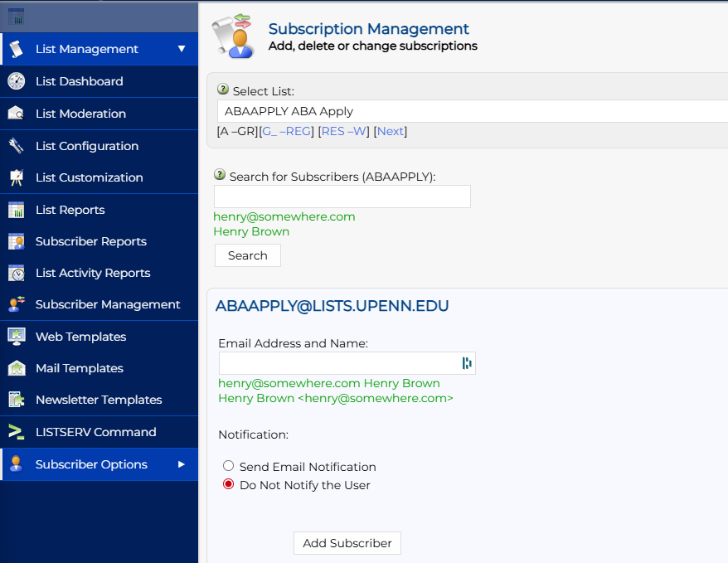Click the Add Subscriber button
The height and width of the screenshot is (563, 728).
coord(347,543)
